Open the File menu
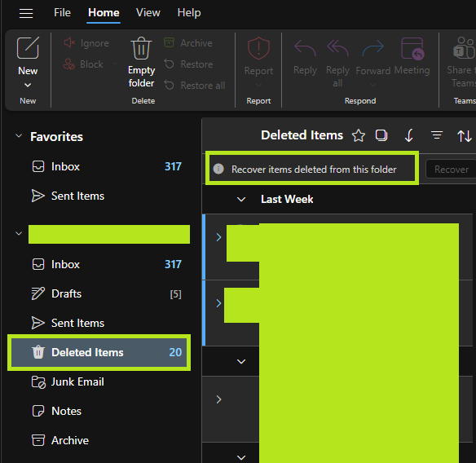Viewport: 476px width, 463px height. tap(62, 13)
